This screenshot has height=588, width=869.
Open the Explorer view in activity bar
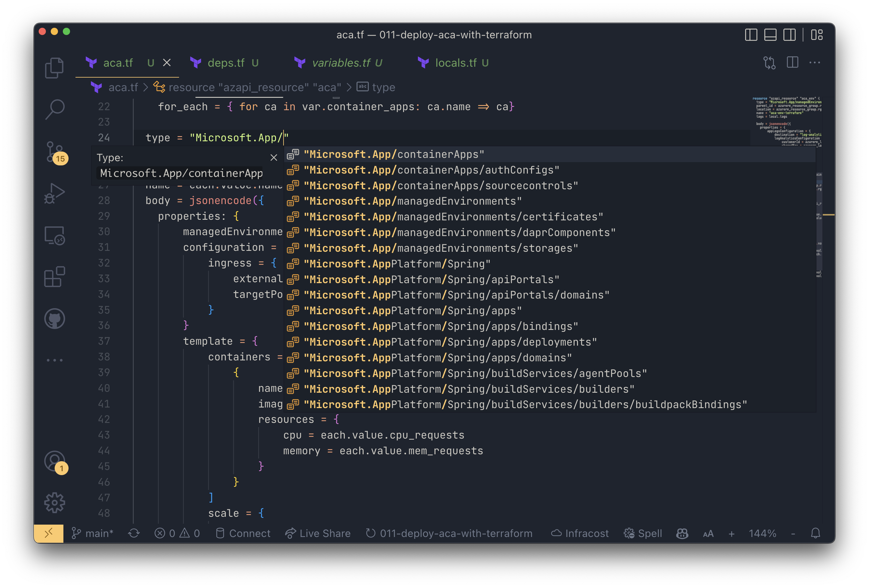click(55, 68)
